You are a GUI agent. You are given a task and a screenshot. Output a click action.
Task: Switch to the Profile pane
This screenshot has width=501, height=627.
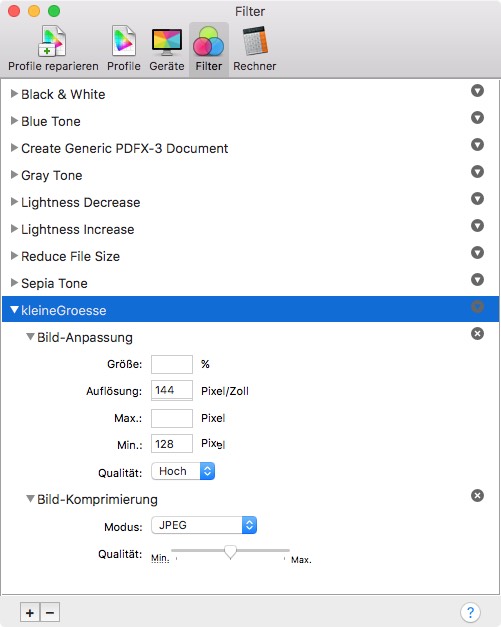coord(124,48)
